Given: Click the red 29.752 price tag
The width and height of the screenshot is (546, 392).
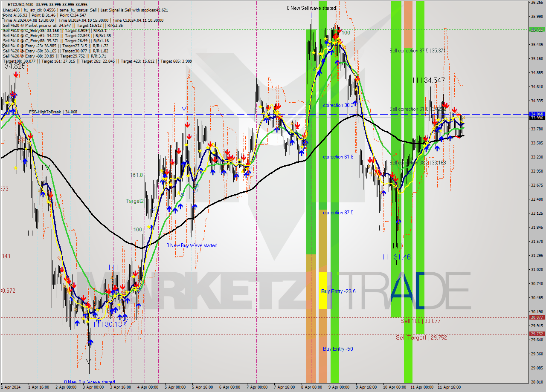Looking at the screenshot, I should (x=537, y=334).
